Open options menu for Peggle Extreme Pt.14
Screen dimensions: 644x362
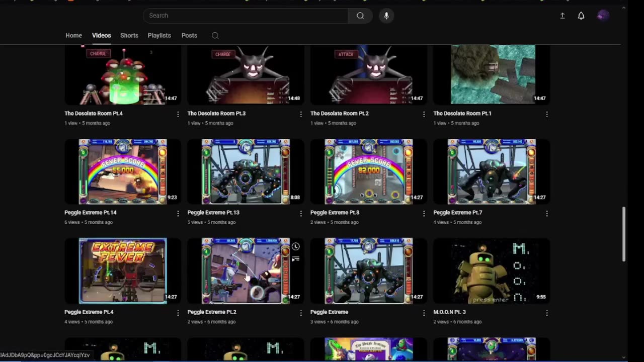pos(178,214)
